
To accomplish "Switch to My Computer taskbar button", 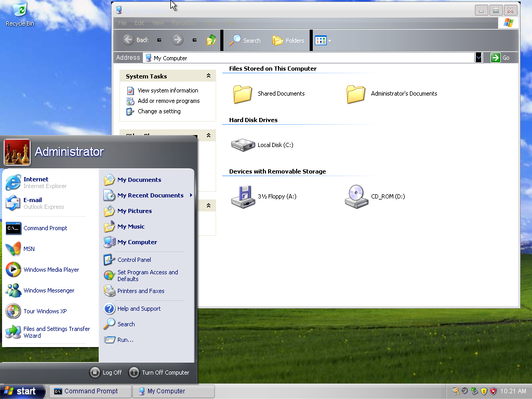I will (174, 391).
